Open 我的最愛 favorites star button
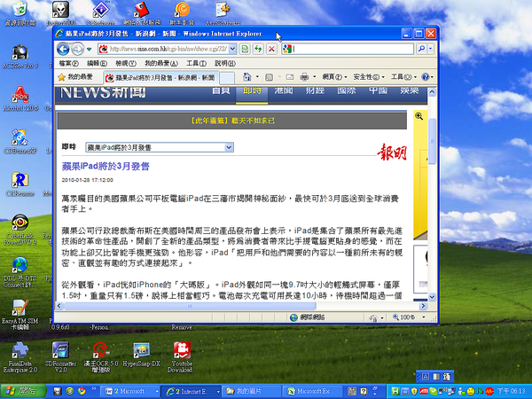This screenshot has height=399, width=532. pyautogui.click(x=75, y=77)
